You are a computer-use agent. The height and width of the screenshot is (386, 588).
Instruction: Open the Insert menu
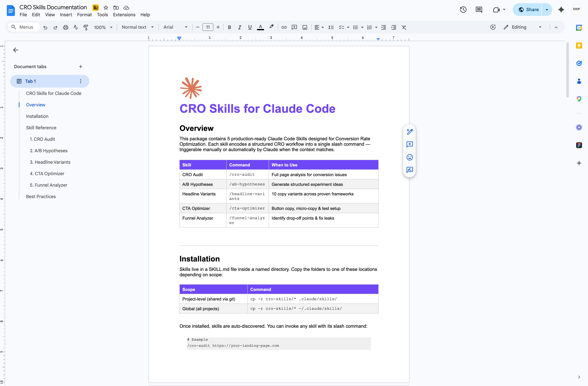66,15
